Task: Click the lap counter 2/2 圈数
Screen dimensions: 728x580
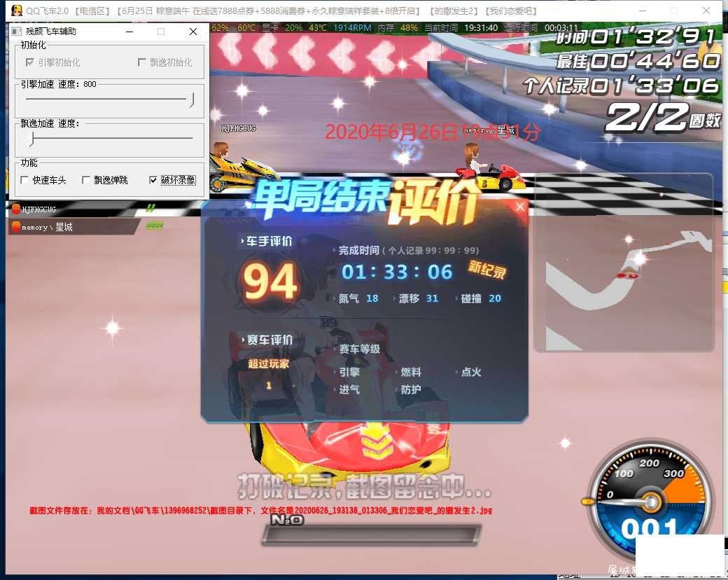Action: (663, 117)
